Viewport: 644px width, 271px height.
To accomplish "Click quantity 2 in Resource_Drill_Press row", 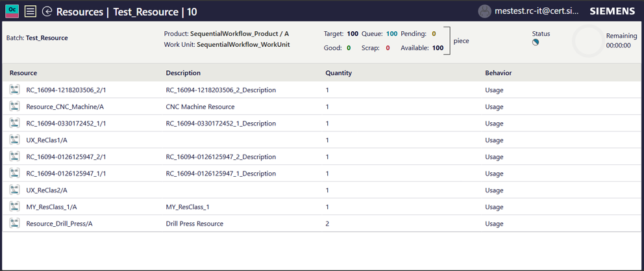I will tap(327, 224).
